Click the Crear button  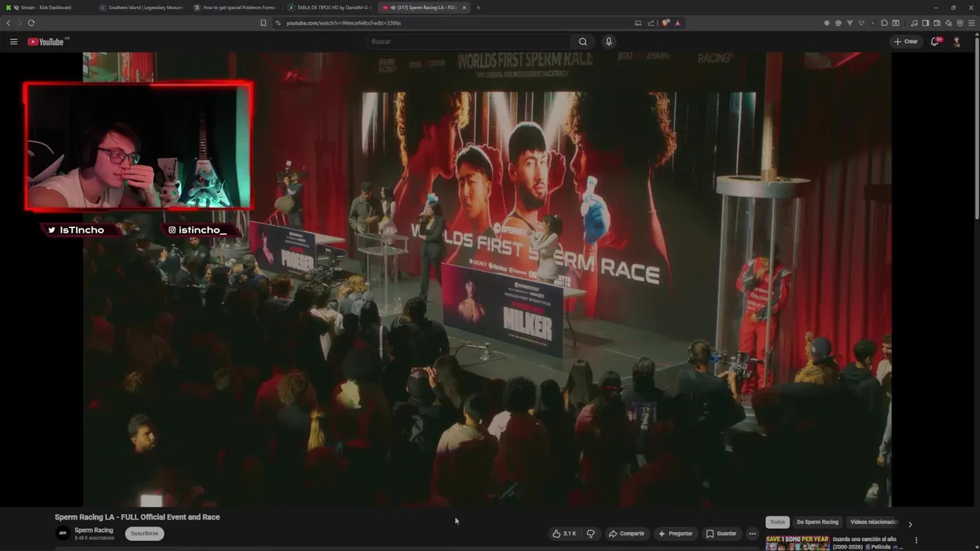pyautogui.click(x=906, y=41)
